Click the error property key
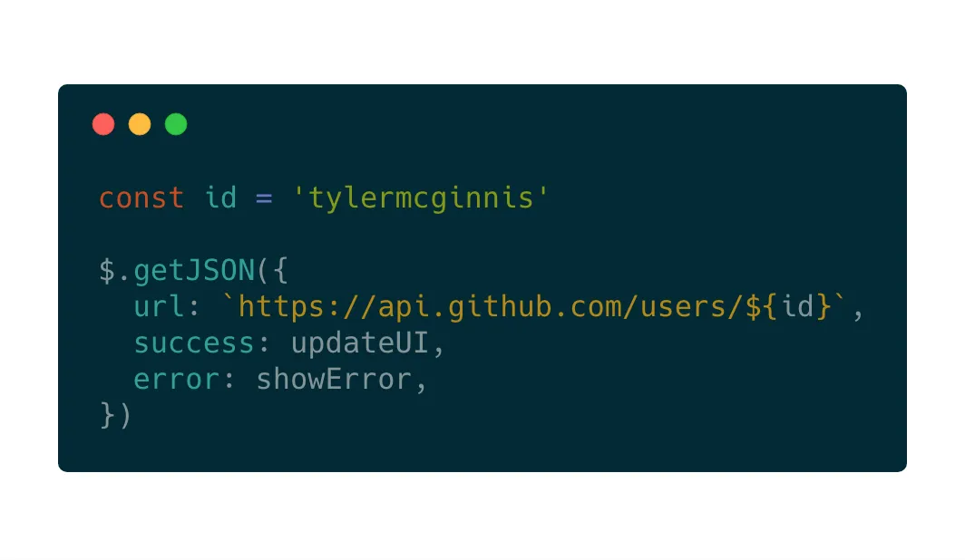Image resolution: width=965 pixels, height=560 pixels. (176, 380)
